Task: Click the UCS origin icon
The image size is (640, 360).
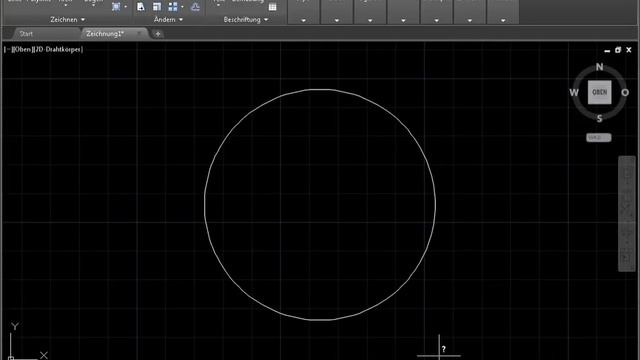Action: (x=11, y=358)
